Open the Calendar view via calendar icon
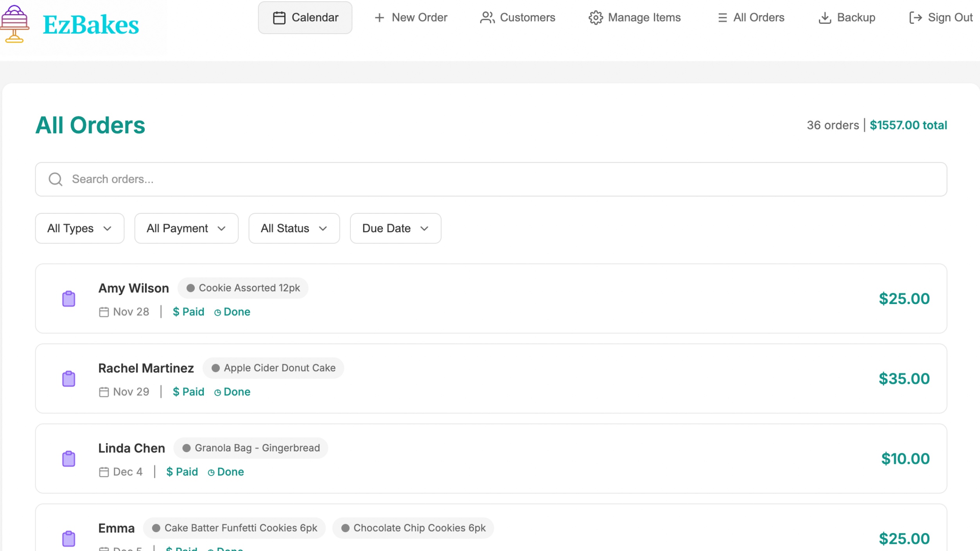This screenshot has width=980, height=551. pyautogui.click(x=279, y=17)
